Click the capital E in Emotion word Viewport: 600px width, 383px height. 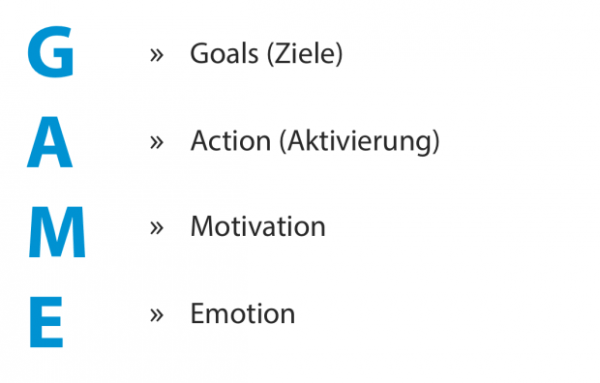tap(199, 313)
